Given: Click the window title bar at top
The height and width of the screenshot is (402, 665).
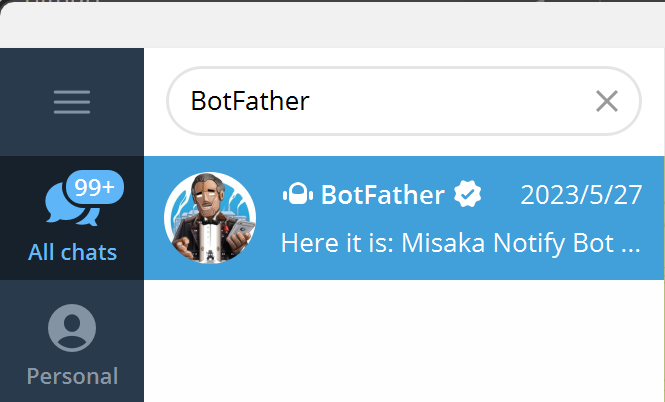Looking at the screenshot, I should point(332,20).
